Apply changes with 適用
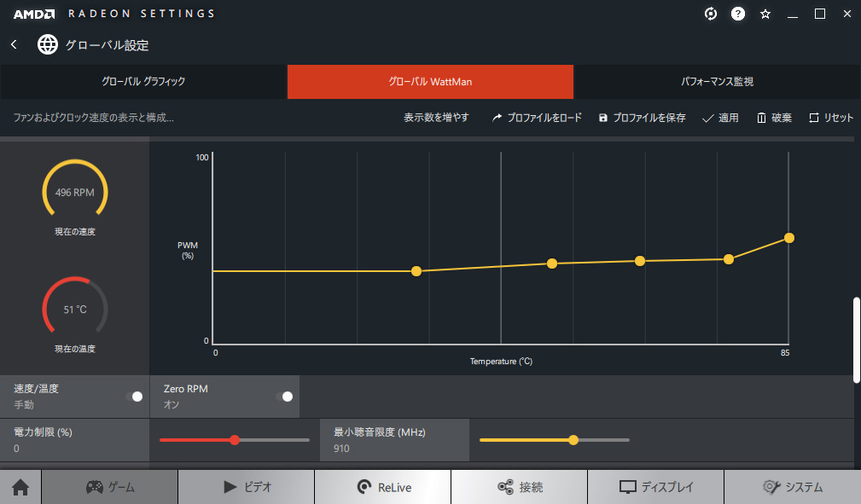861x504 pixels. [x=720, y=118]
